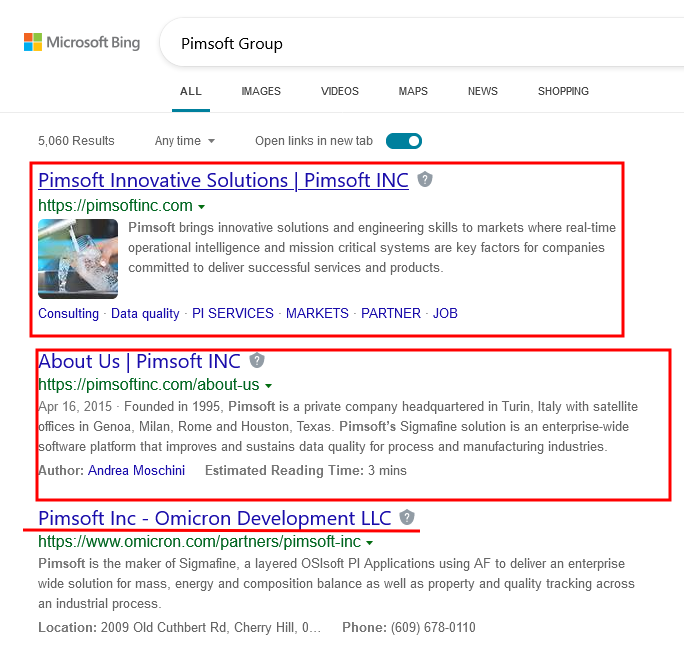Click the 5,060 Results count text
This screenshot has width=684, height=659.
tap(76, 141)
